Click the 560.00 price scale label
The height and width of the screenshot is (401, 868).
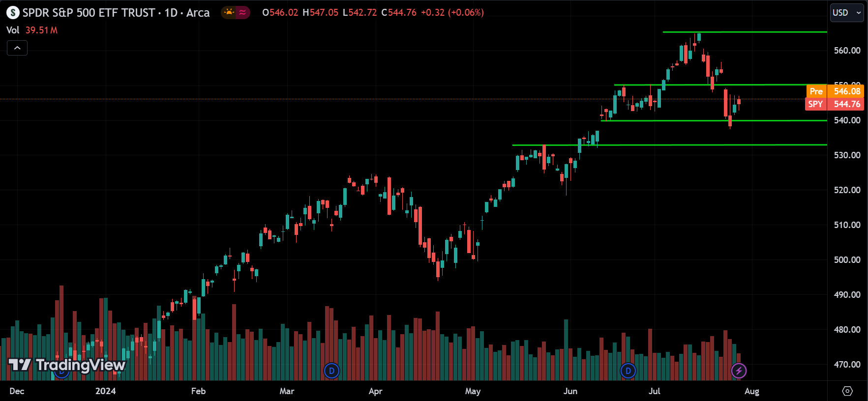[x=847, y=51]
